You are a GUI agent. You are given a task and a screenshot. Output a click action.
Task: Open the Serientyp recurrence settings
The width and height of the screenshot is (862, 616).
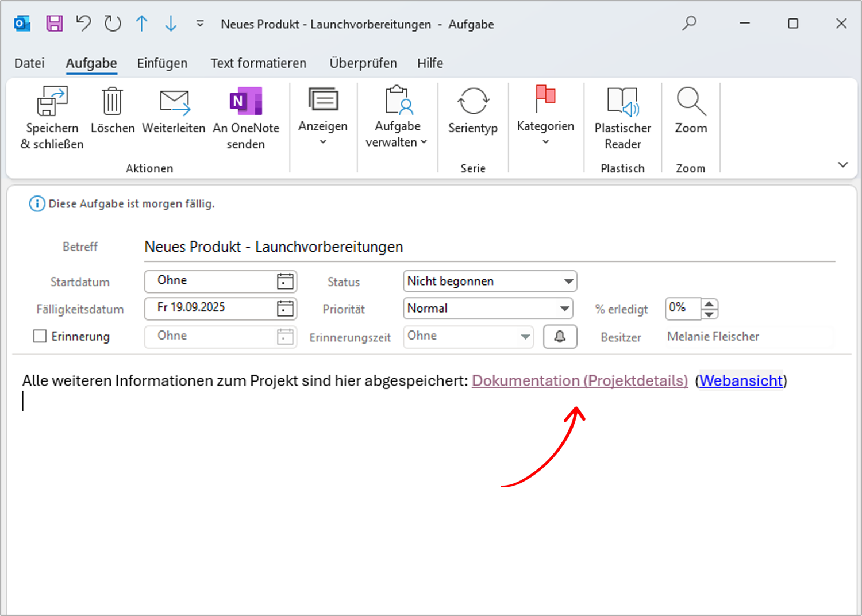click(x=472, y=102)
